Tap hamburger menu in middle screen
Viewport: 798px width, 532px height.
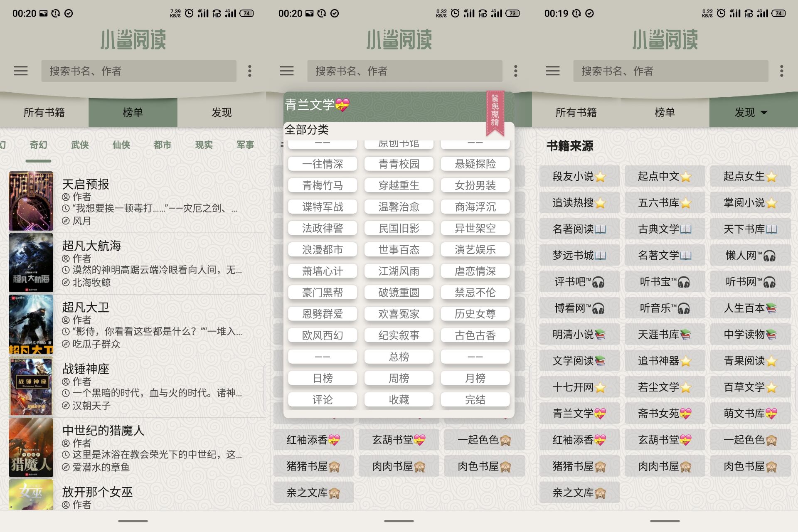tap(286, 71)
